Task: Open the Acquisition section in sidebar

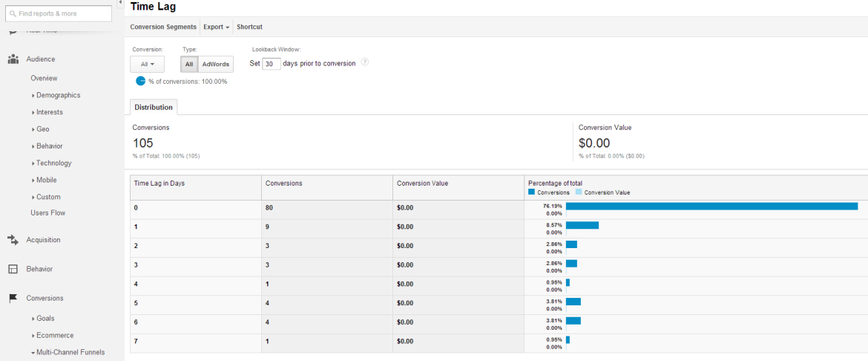Action: (43, 240)
